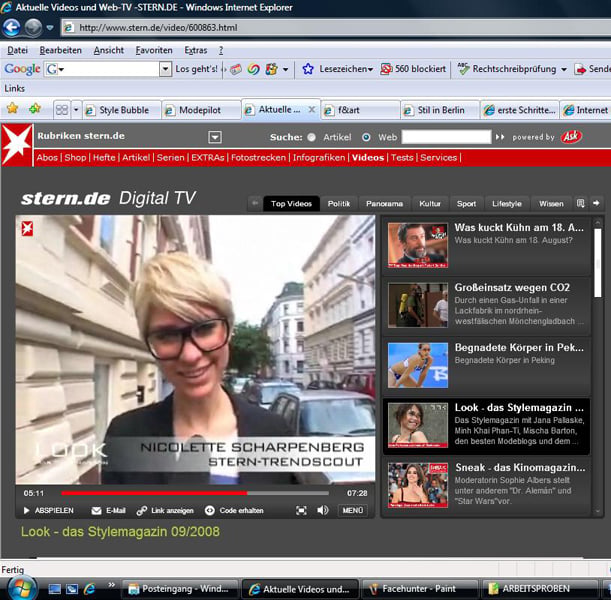Expand the Rubriken stern.de dropdown
The height and width of the screenshot is (600, 611).
coord(215,137)
